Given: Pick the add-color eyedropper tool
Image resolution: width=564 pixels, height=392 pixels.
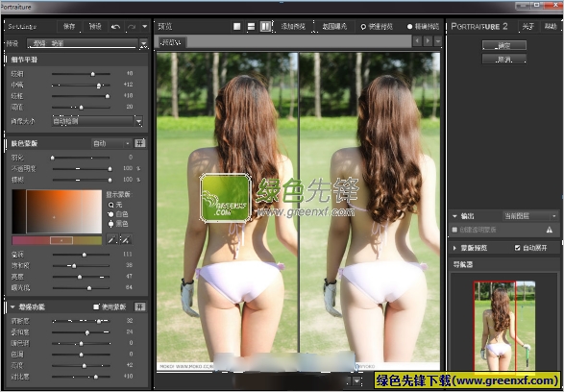Looking at the screenshot, I should point(126,239).
